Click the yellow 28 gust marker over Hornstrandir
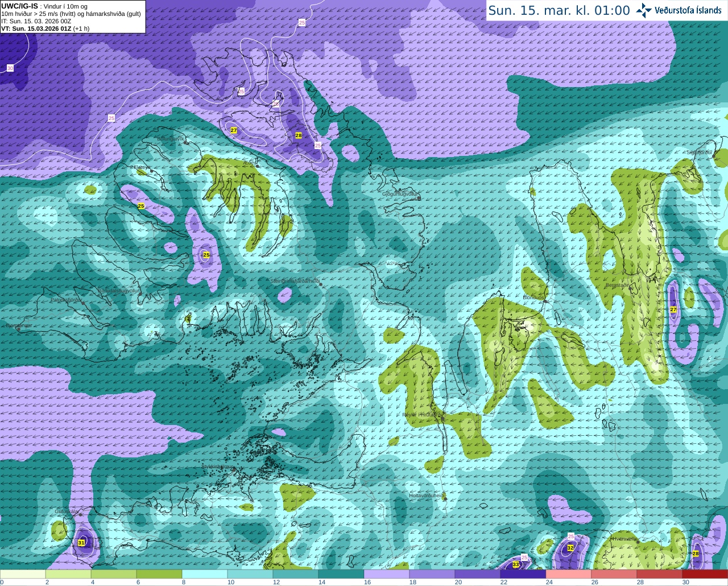Viewport: 728px width, 586px height. pos(299,135)
